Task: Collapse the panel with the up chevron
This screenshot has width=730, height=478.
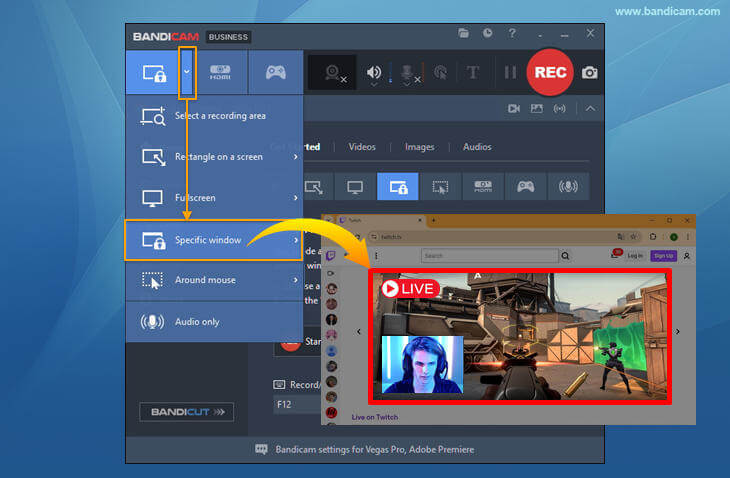Action: [590, 109]
